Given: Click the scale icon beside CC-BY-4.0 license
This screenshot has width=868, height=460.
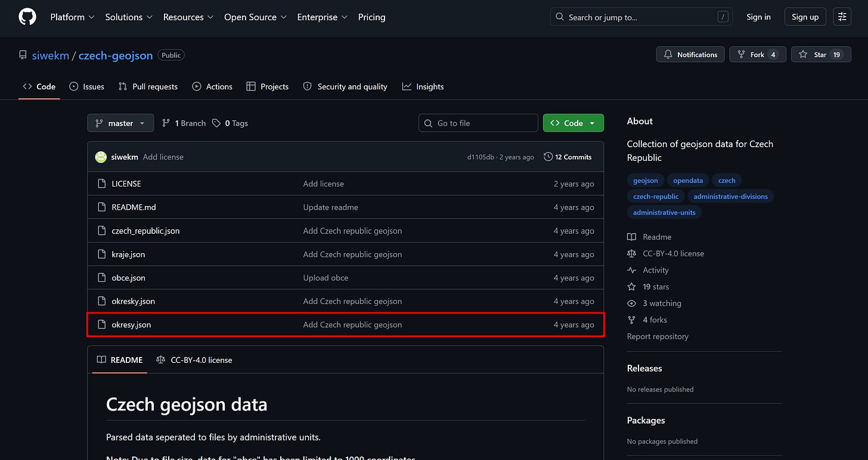Looking at the screenshot, I should (x=631, y=253).
